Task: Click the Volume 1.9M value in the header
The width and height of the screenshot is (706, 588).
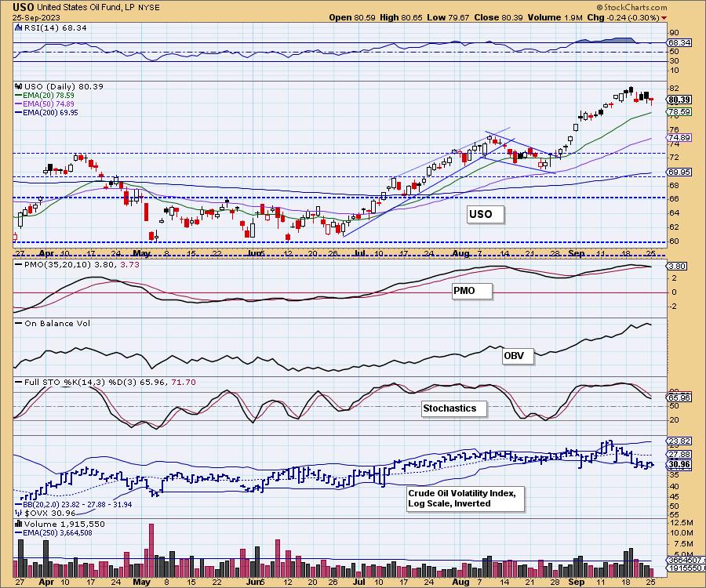Action: point(555,17)
